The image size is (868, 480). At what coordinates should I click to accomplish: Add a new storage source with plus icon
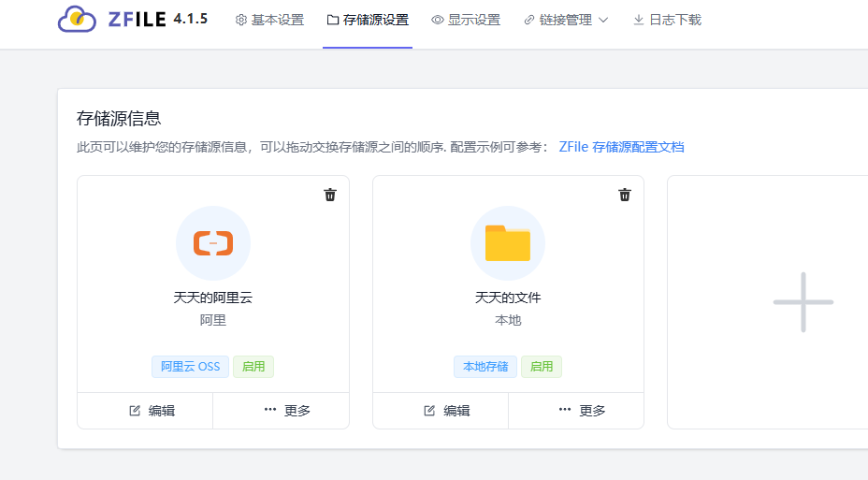tap(803, 302)
